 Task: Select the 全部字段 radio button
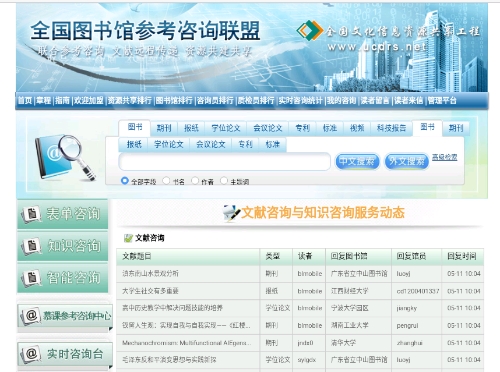[125, 181]
